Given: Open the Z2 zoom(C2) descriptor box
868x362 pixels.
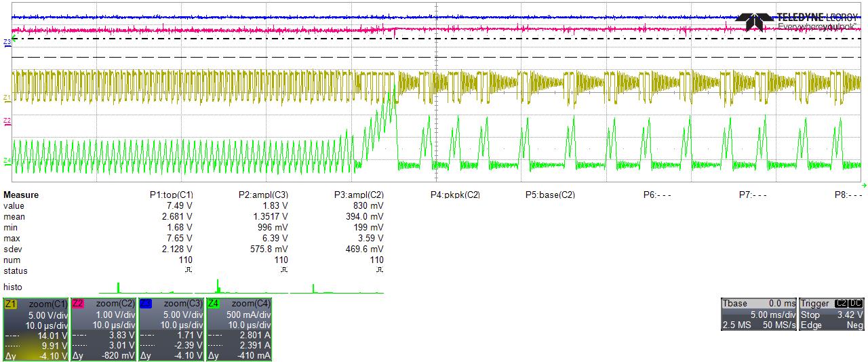Looking at the screenshot, I should pos(104,329).
